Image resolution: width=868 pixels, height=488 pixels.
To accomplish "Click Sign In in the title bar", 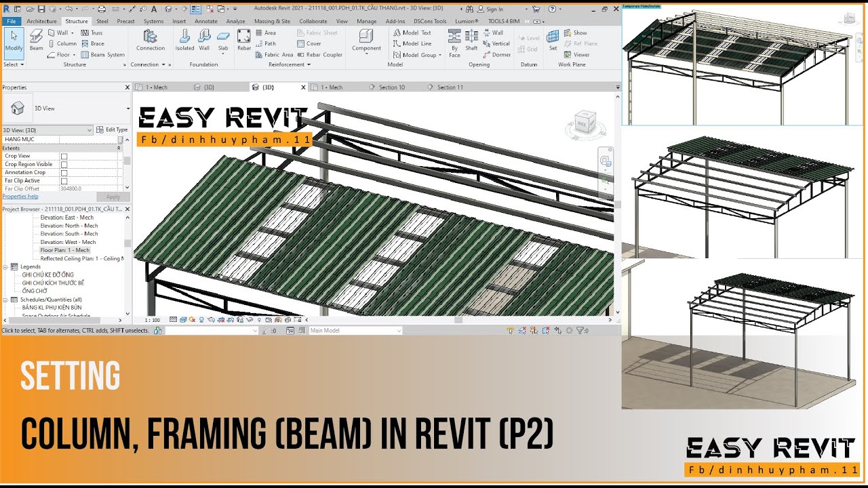I will tap(490, 9).
